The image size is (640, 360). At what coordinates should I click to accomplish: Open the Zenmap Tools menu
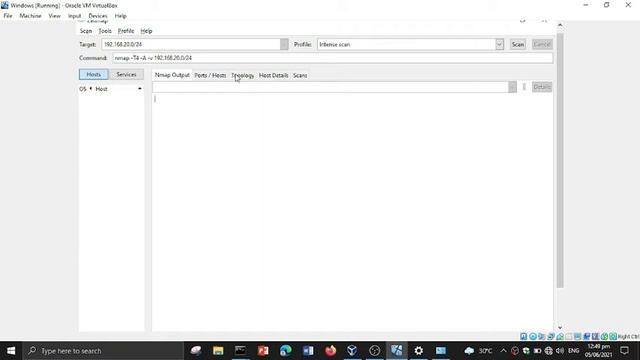click(105, 31)
